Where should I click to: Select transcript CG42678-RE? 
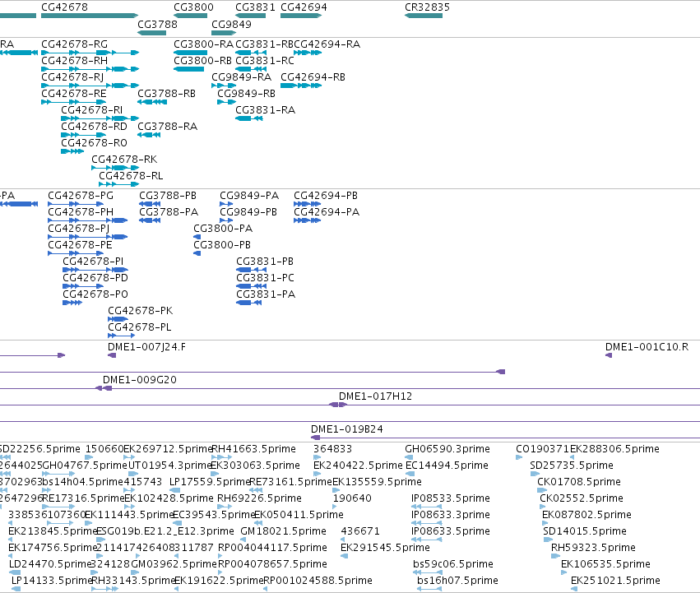[74, 102]
